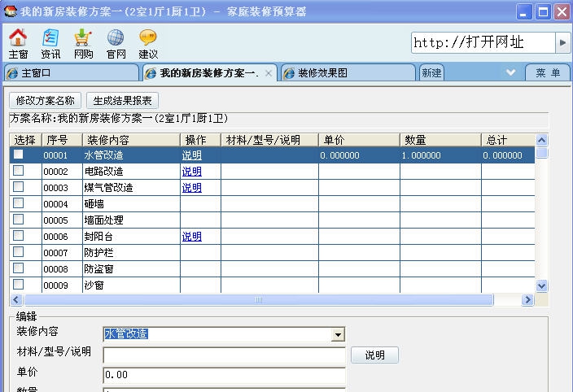The image size is (573, 392).
Task: Focus the 单价 input field showing 0.00
Action: (225, 375)
